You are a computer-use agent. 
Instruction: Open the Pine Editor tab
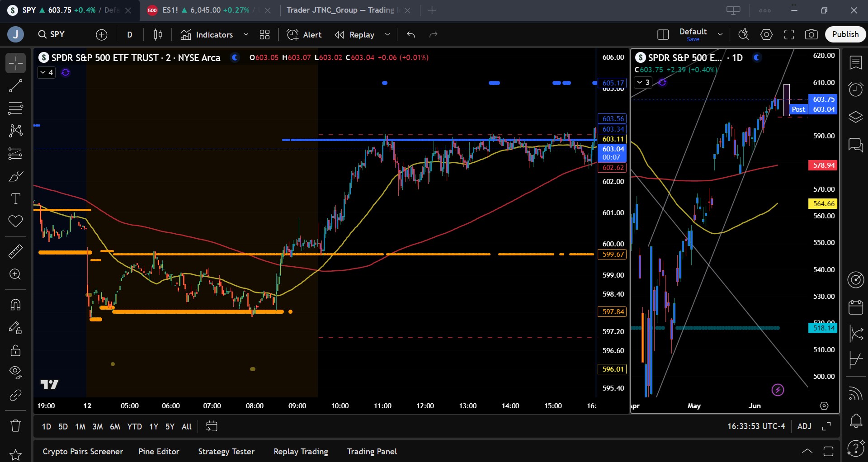[159, 452]
